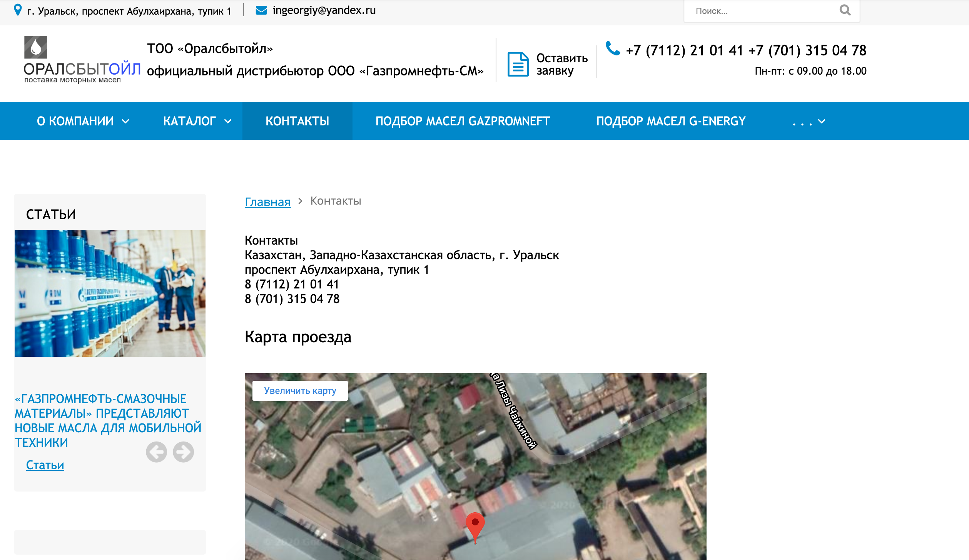Open the Газпромнефть-смазочные материалы article title
This screenshot has height=560, width=969.
click(108, 421)
